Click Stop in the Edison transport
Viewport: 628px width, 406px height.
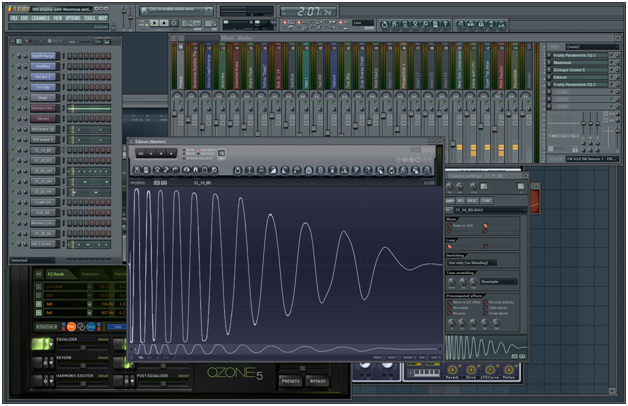click(161, 153)
